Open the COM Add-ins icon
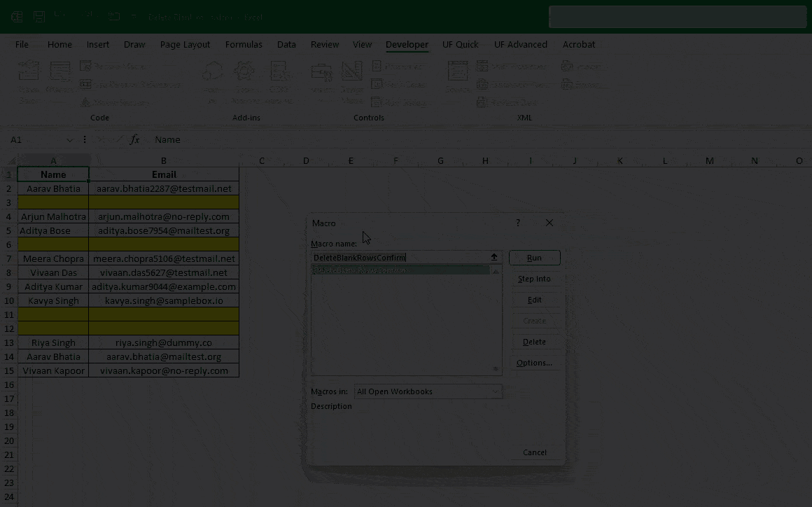 click(279, 74)
